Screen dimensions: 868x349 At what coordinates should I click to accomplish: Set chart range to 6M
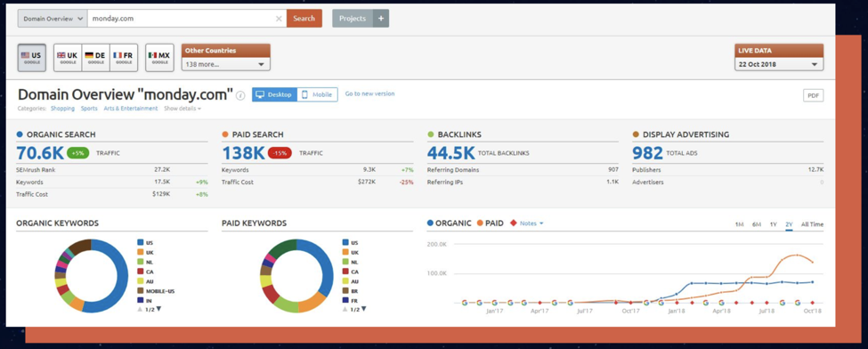(756, 224)
